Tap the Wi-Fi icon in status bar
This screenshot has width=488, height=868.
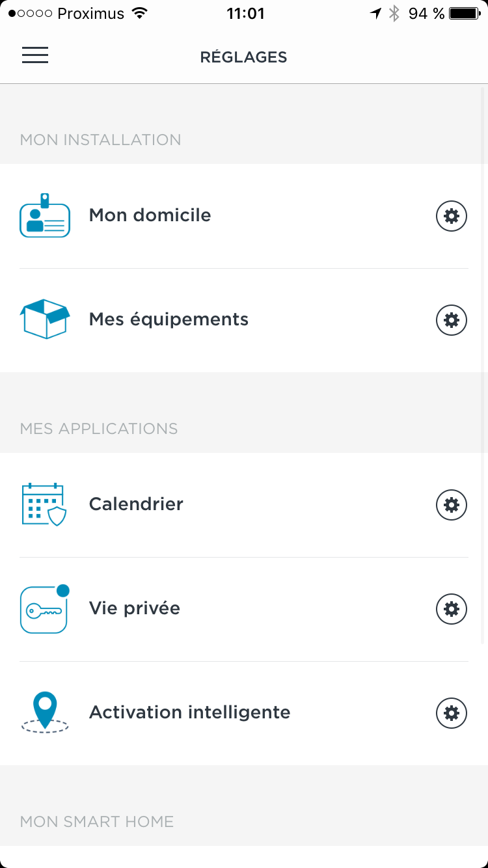139,14
